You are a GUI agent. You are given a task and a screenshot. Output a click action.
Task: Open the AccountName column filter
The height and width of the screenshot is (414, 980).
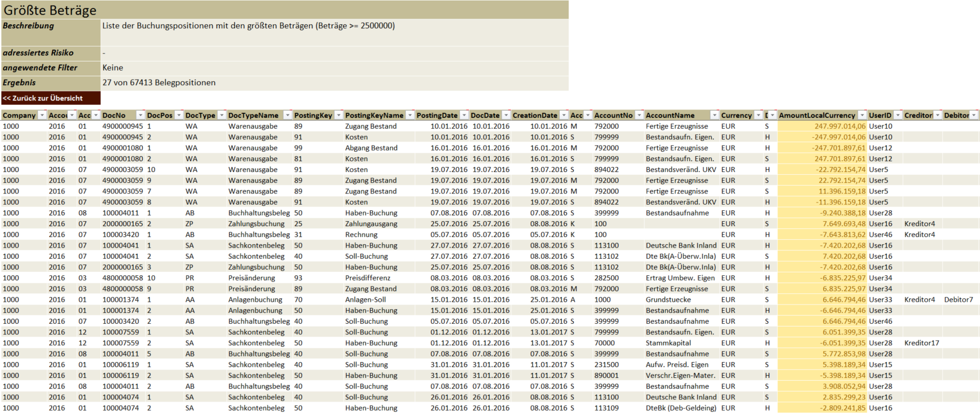coord(714,115)
